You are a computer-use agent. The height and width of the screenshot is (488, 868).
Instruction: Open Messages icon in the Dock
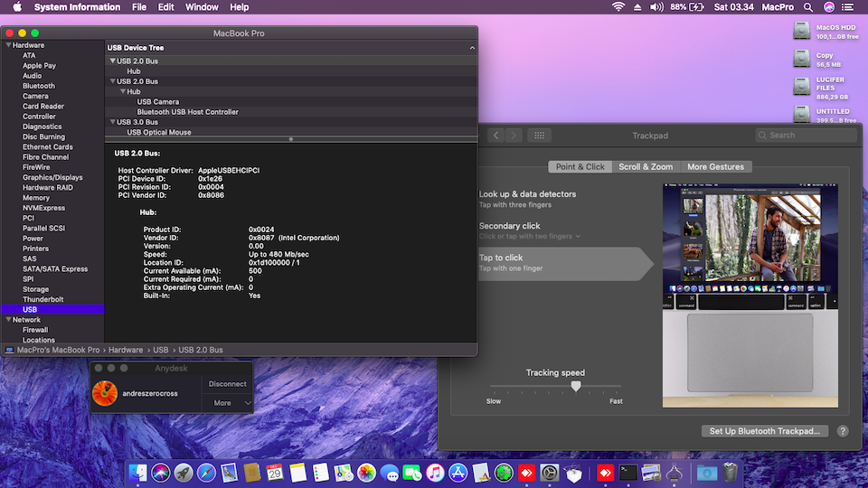(x=389, y=473)
